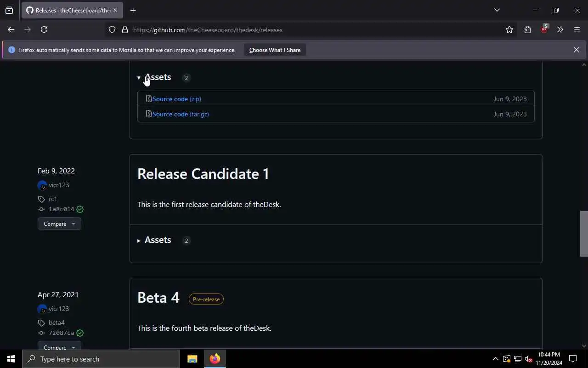The height and width of the screenshot is (368, 588).
Task: Click the page vertical scrollbar thumb
Action: tap(584, 233)
